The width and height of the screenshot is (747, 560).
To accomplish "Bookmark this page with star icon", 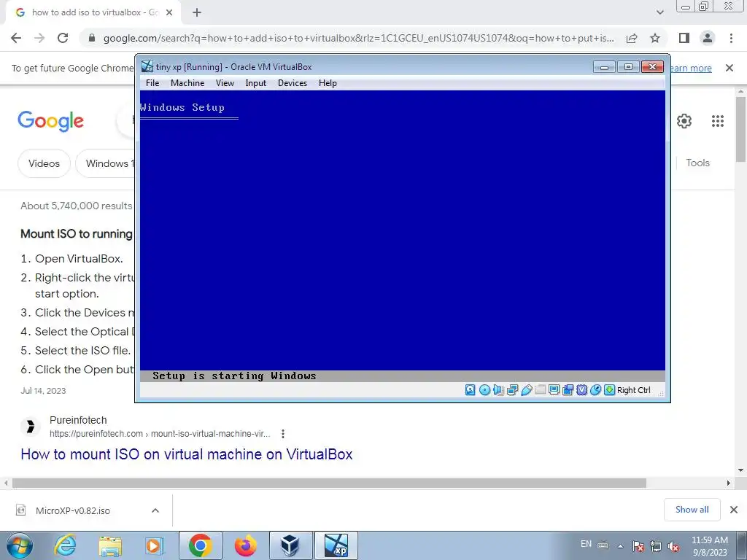I will [655, 38].
